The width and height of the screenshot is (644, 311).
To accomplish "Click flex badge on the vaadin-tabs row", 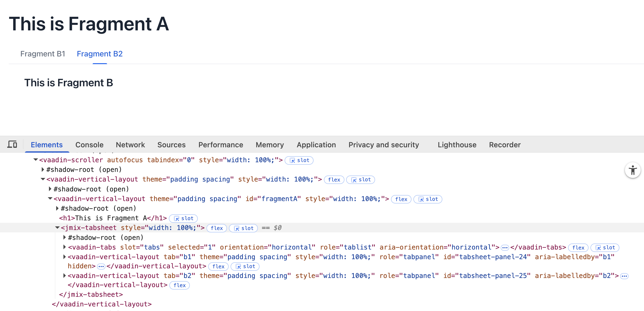I will pos(578,248).
